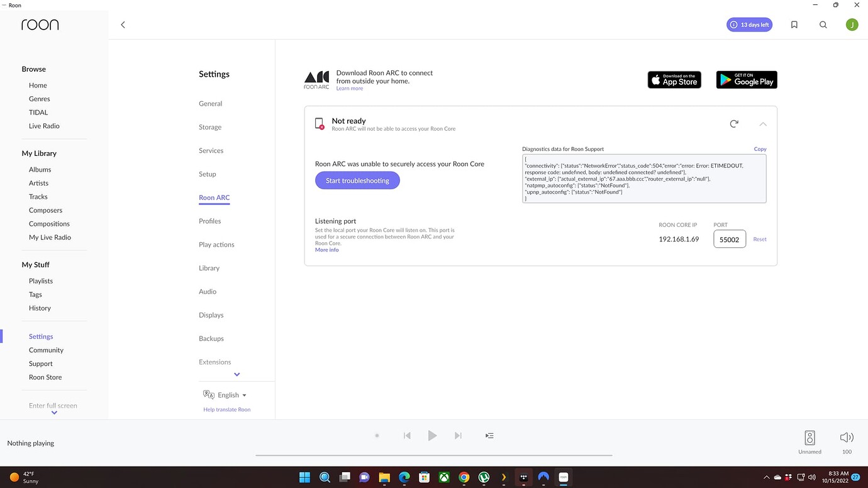Screen dimensions: 868x488
Task: Collapse the Not ready panel chevron
Action: point(763,124)
